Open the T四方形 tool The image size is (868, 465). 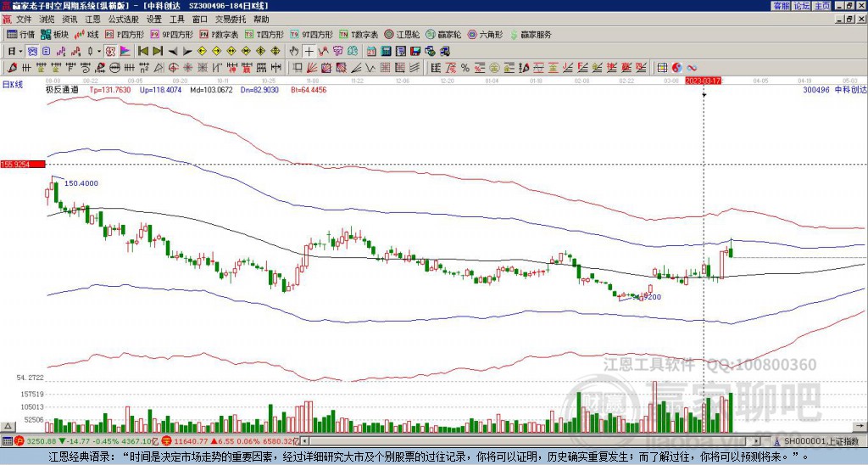[264, 34]
